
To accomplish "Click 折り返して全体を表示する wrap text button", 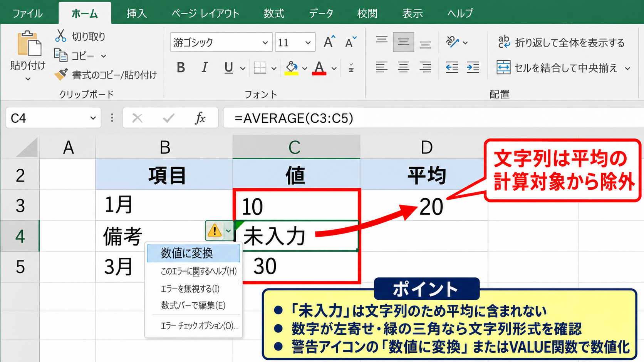I will pos(561,42).
